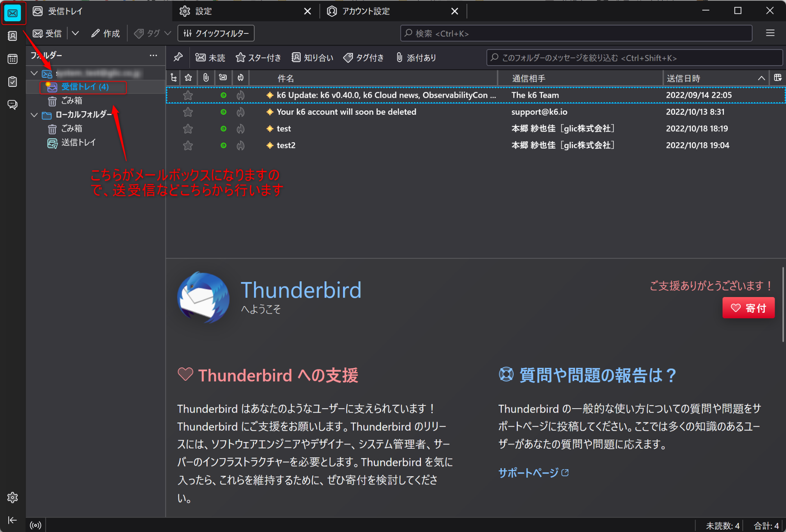This screenshot has width=786, height=532.
Task: Click the global search field
Action: (576, 33)
